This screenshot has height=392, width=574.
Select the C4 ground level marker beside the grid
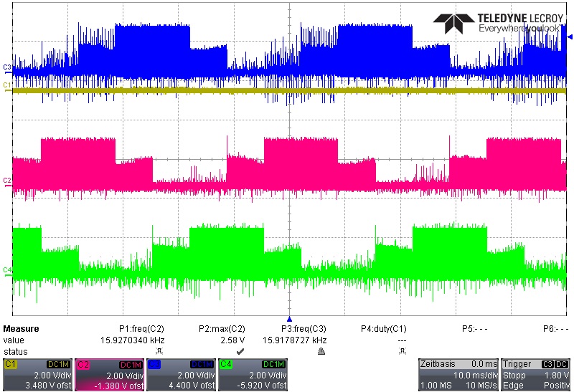(x=7, y=271)
